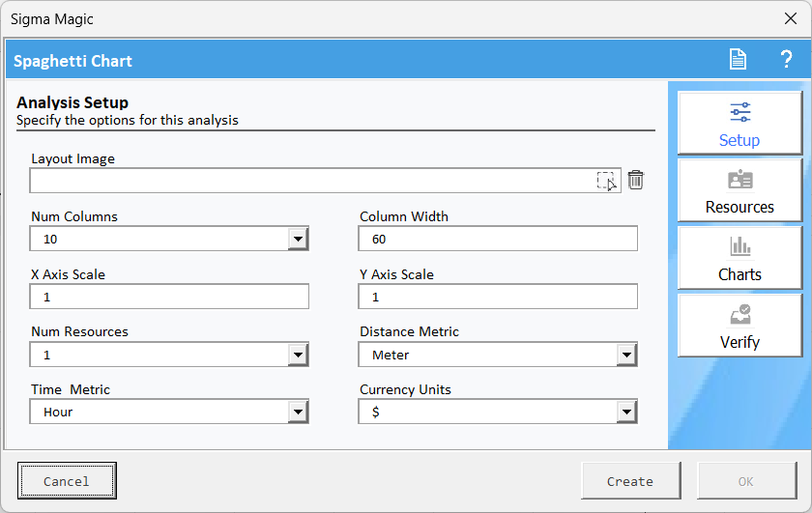Select the Y Axis Scale field
The image size is (812, 513).
point(498,297)
